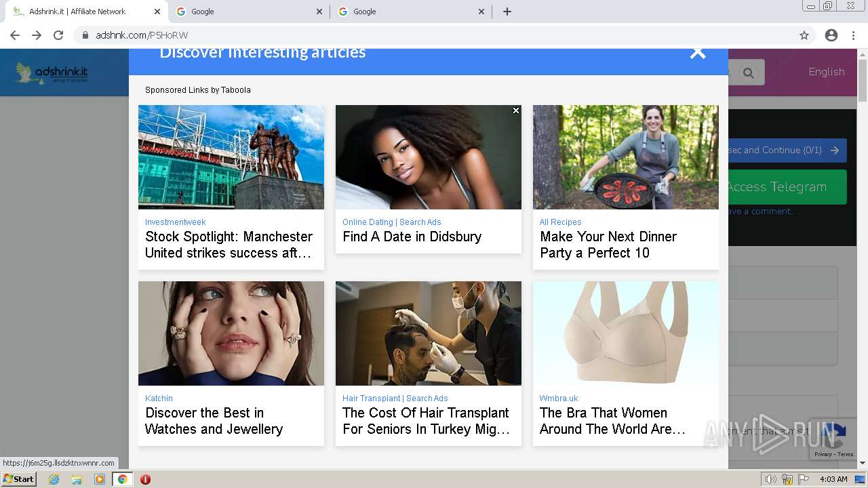The height and width of the screenshot is (488, 868).
Task: Open Discover the Best in Watches headline
Action: pyautogui.click(x=214, y=421)
